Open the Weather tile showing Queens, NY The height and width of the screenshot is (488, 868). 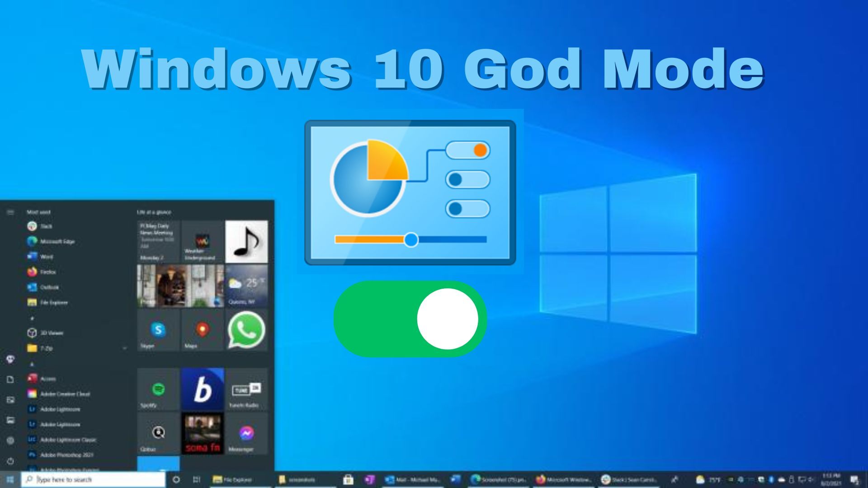click(246, 286)
